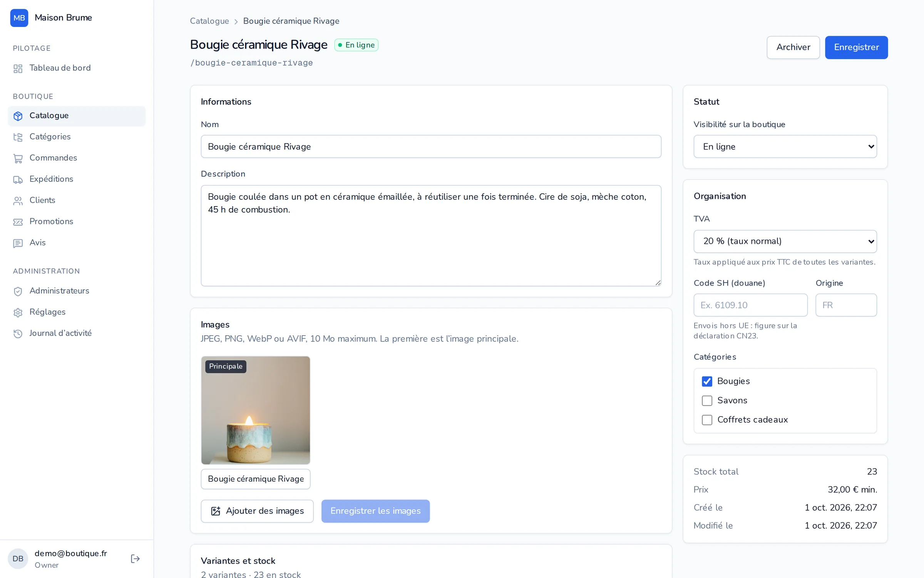Click the Catalogue box icon
Viewport: 924px width, 578px height.
tap(18, 116)
